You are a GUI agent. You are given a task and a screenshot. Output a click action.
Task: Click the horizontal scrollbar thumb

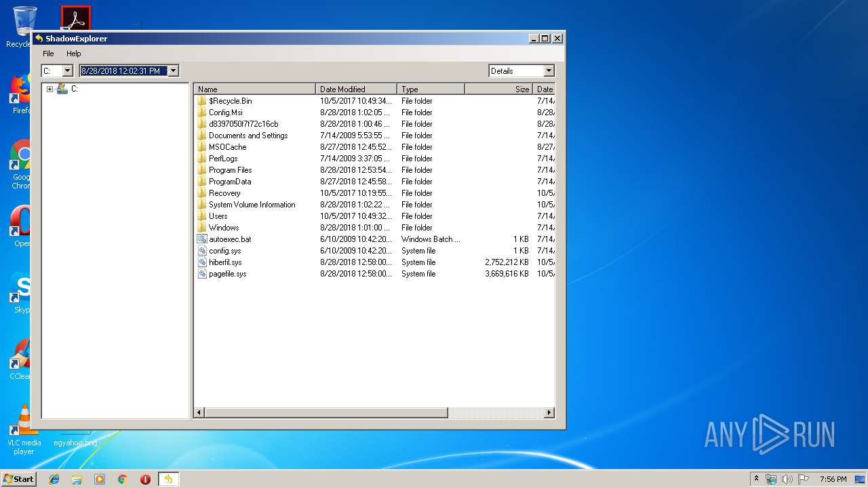pyautogui.click(x=326, y=412)
